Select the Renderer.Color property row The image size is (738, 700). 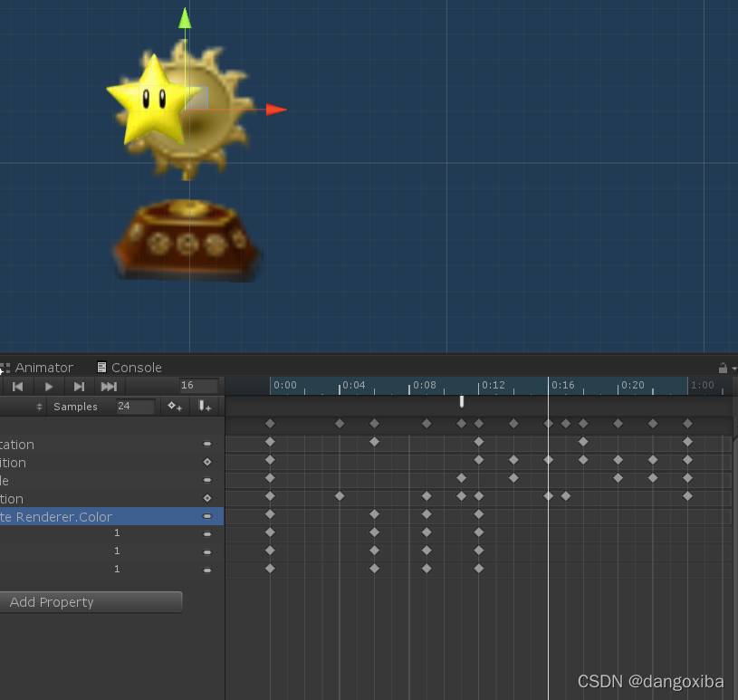tap(111, 516)
